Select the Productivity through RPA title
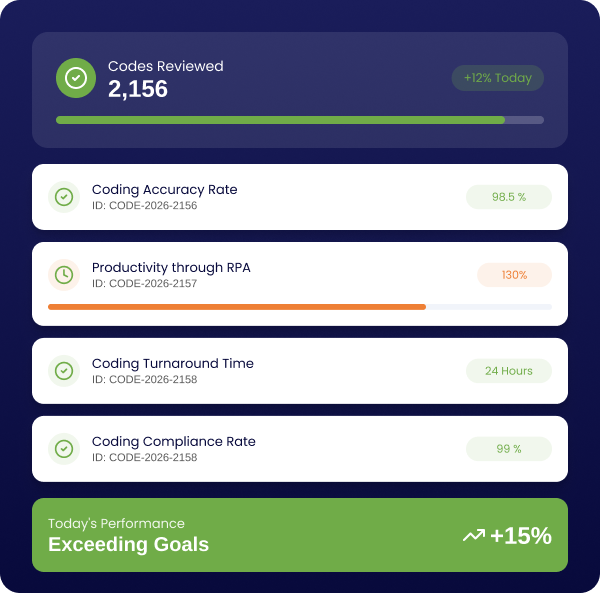Image resolution: width=600 pixels, height=593 pixels. [171, 267]
